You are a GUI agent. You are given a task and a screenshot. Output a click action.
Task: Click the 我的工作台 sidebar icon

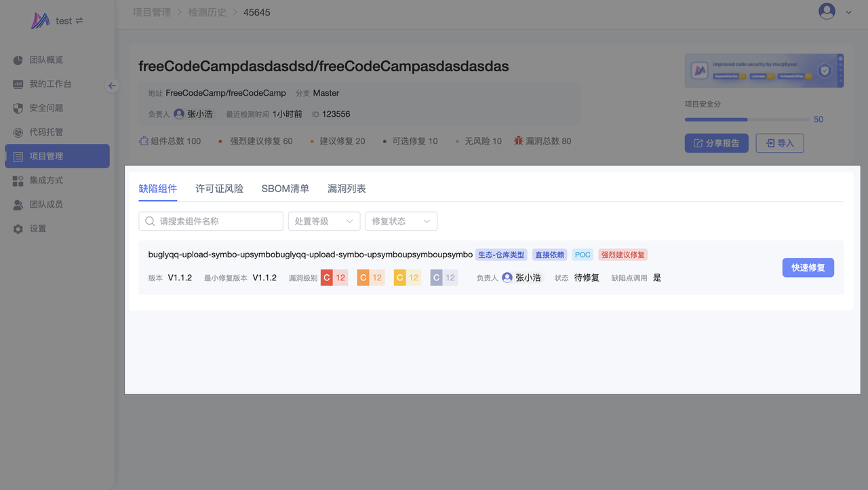click(x=18, y=84)
